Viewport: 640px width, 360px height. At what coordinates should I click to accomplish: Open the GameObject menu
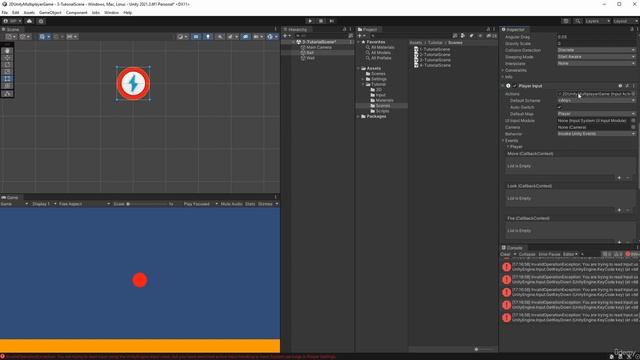click(50, 13)
